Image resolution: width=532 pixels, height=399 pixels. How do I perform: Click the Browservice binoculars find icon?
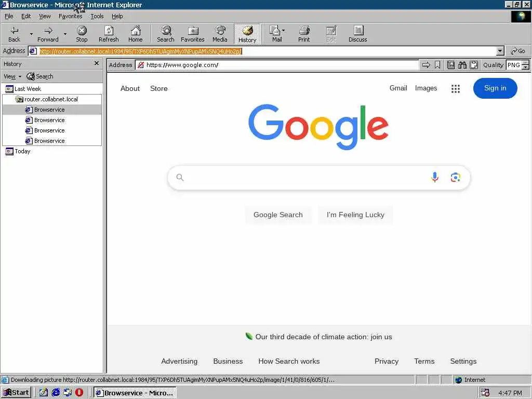pyautogui.click(x=462, y=65)
